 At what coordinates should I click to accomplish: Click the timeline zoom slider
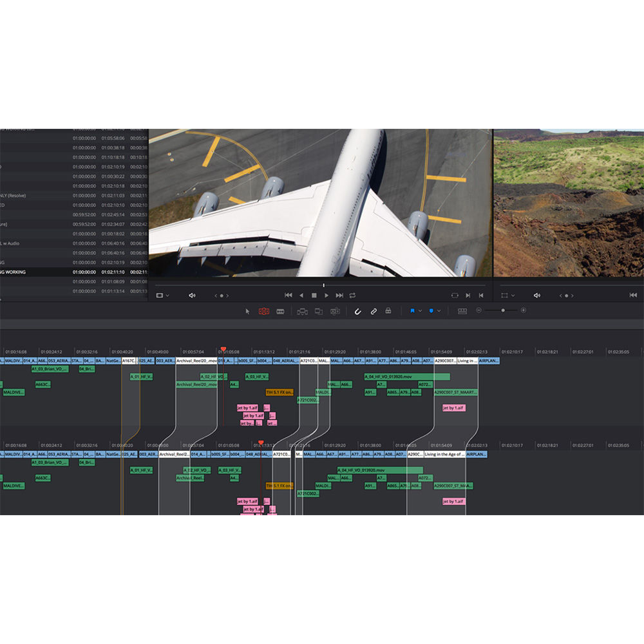(x=504, y=311)
